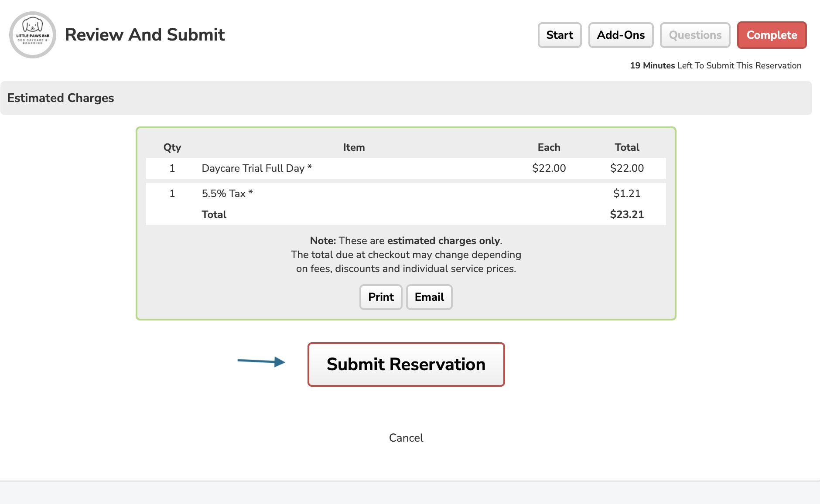Click the Estimated Charges section header

[x=406, y=98]
